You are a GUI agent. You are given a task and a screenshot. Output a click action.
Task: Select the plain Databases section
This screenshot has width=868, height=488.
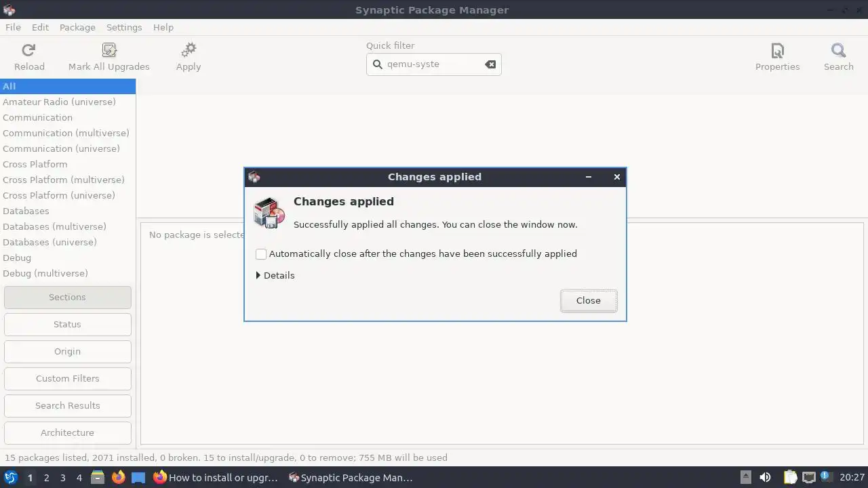click(x=68, y=211)
